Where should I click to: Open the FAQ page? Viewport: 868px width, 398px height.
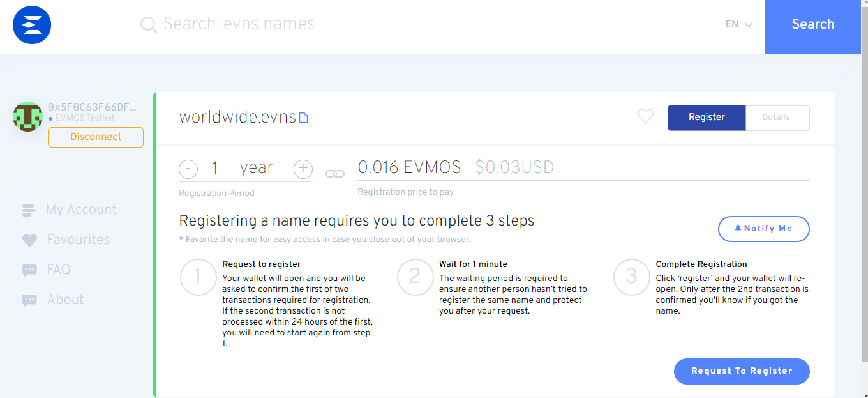(x=59, y=270)
